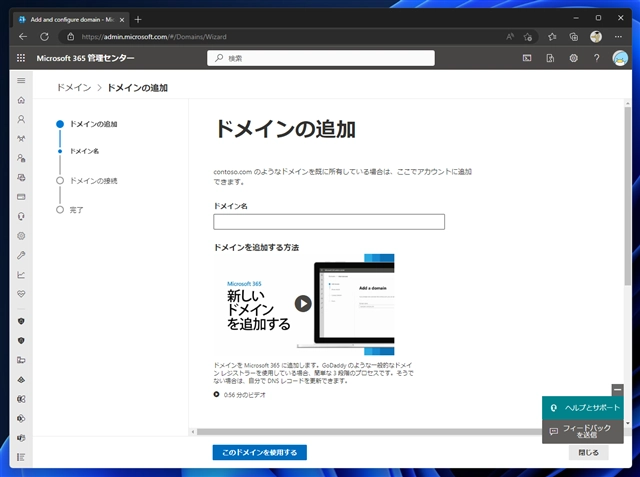Open header settings gear icon
Screen dimensions: 640x477
pos(573,58)
